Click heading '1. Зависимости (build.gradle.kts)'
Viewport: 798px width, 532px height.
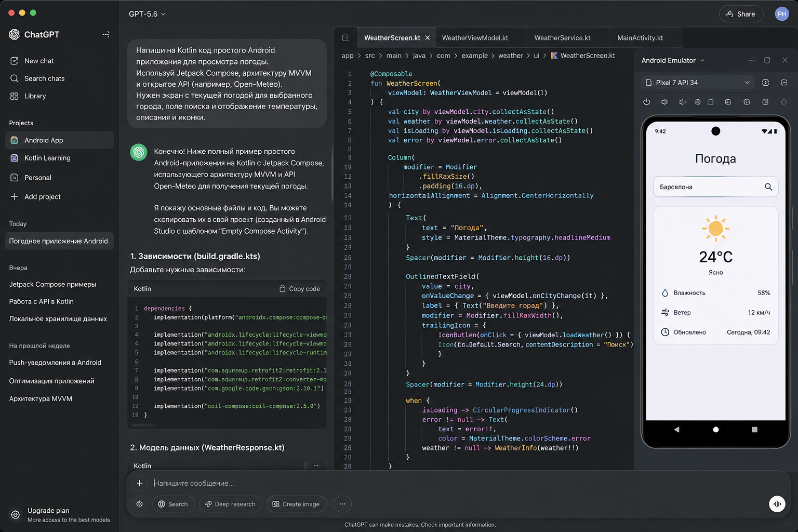[x=195, y=256]
